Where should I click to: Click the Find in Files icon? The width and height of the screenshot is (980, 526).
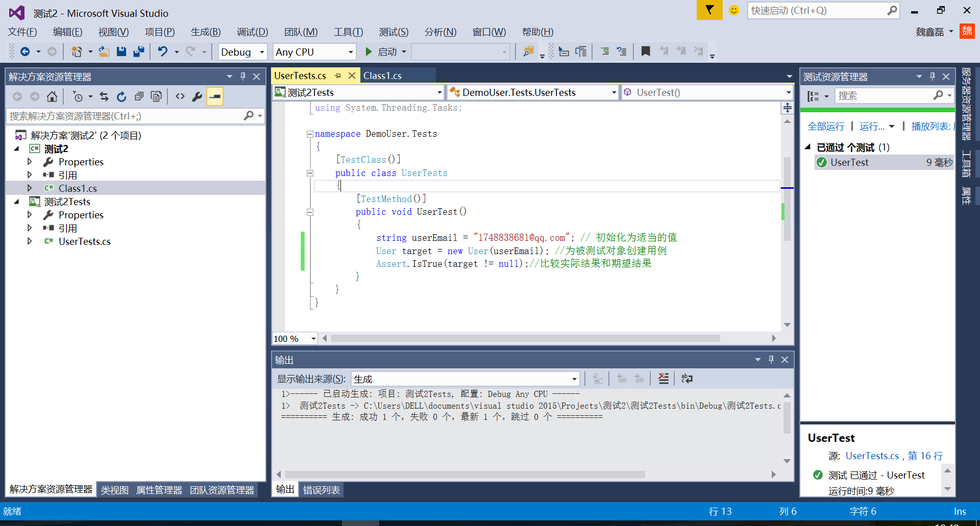click(x=528, y=52)
